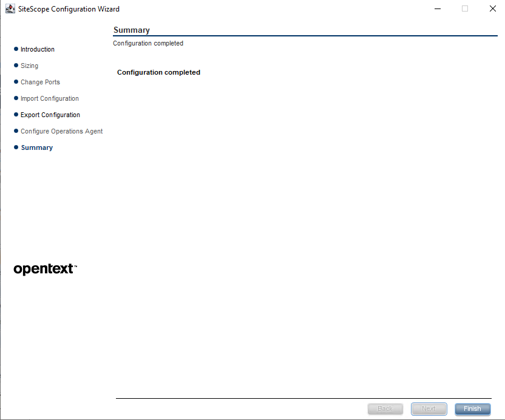Select the Configure Operations Agent step

[61, 132]
